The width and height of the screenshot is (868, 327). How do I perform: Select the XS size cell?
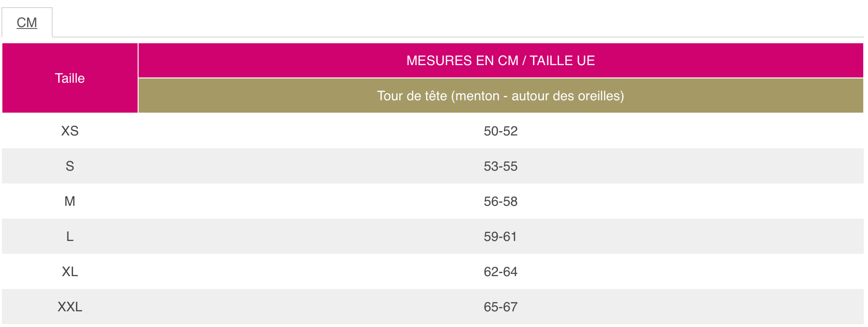pyautogui.click(x=70, y=131)
